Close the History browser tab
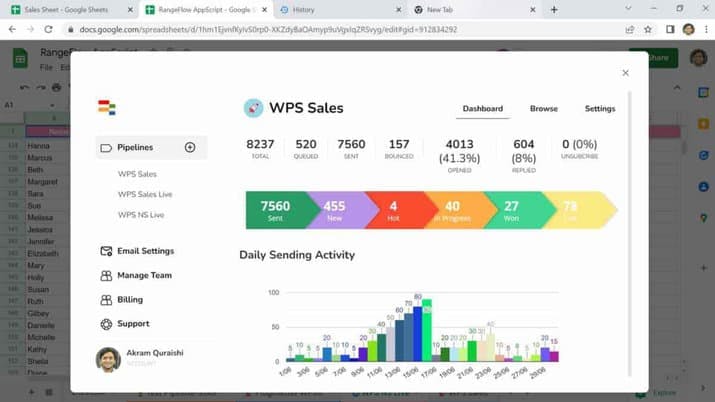This screenshot has width=715, height=402. [x=399, y=10]
